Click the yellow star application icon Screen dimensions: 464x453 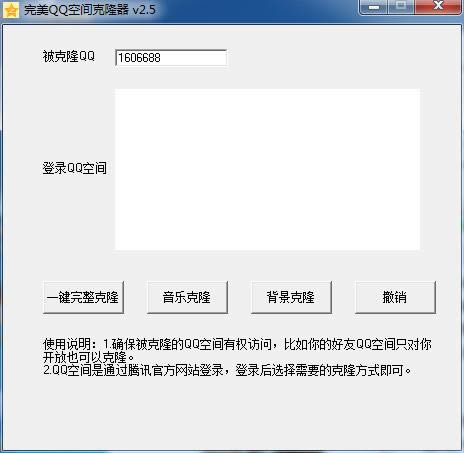pos(11,10)
